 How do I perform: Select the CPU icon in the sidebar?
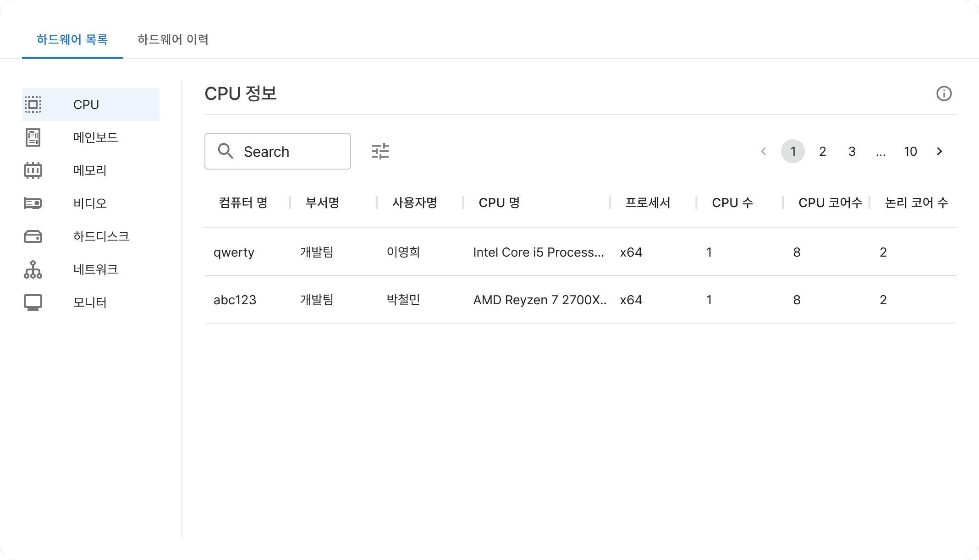tap(33, 104)
